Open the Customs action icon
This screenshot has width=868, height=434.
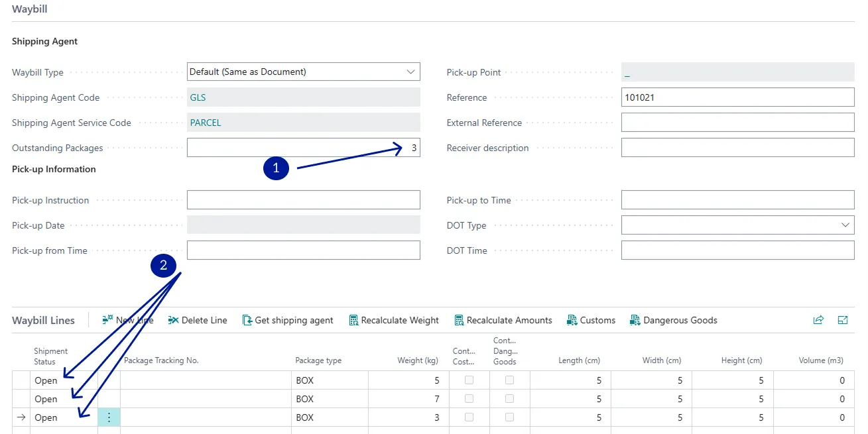pyautogui.click(x=572, y=320)
